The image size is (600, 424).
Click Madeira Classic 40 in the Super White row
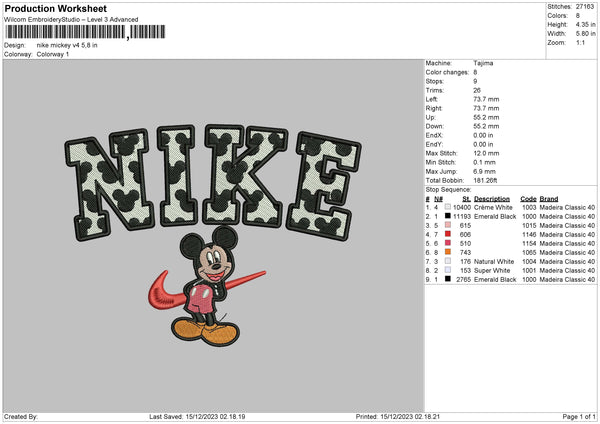(567, 271)
